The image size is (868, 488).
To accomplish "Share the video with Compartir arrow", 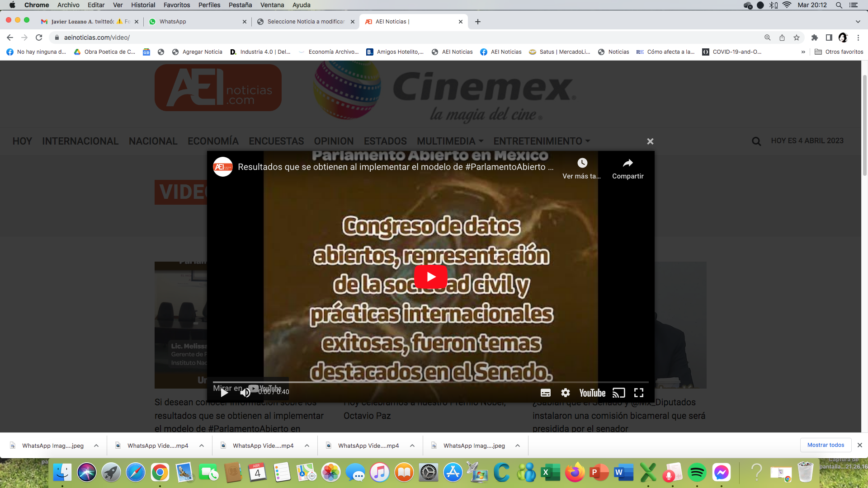I will 628,163.
